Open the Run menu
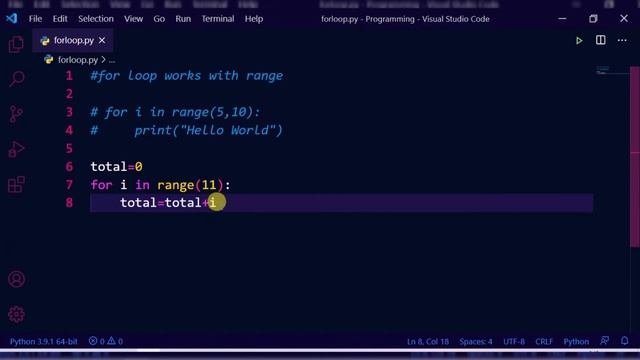640x360 pixels. pos(183,19)
